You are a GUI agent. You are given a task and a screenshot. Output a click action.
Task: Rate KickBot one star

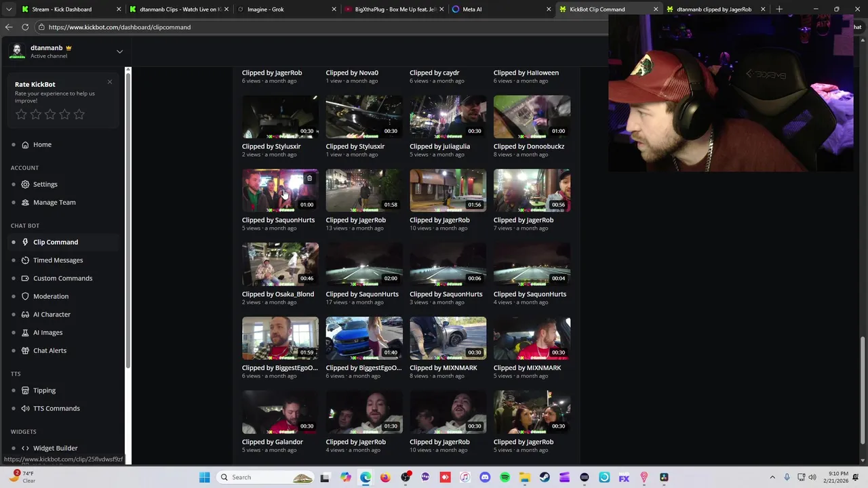pos(21,115)
